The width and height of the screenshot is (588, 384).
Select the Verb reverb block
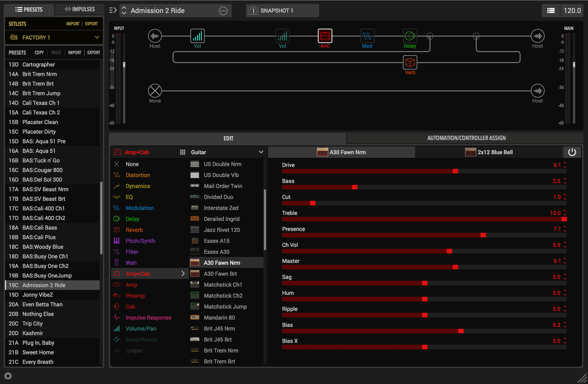[410, 62]
